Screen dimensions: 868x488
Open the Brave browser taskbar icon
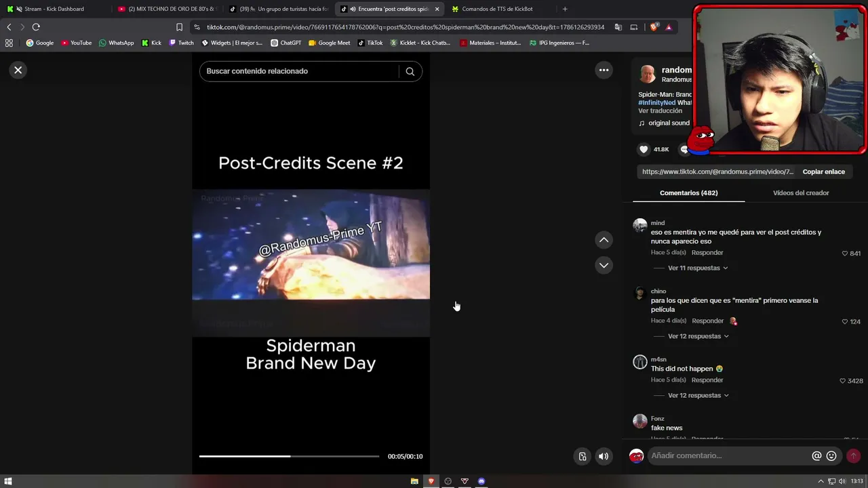tap(431, 481)
